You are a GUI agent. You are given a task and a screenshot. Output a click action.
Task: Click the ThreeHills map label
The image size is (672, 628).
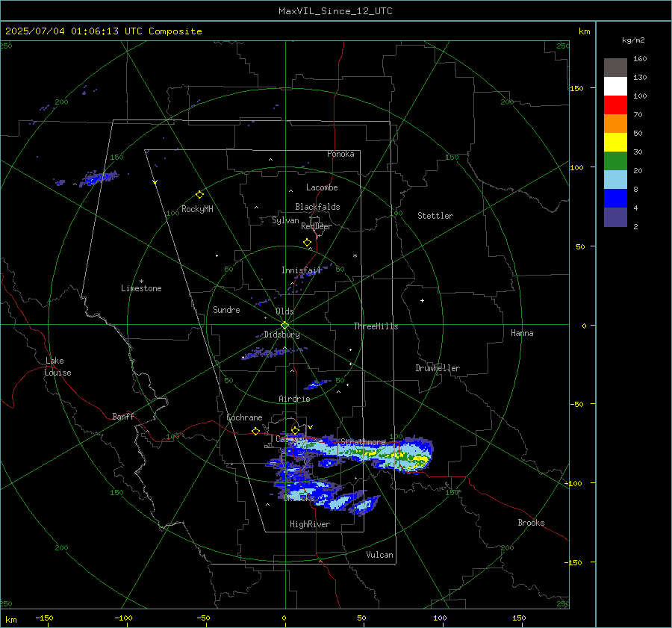[376, 326]
